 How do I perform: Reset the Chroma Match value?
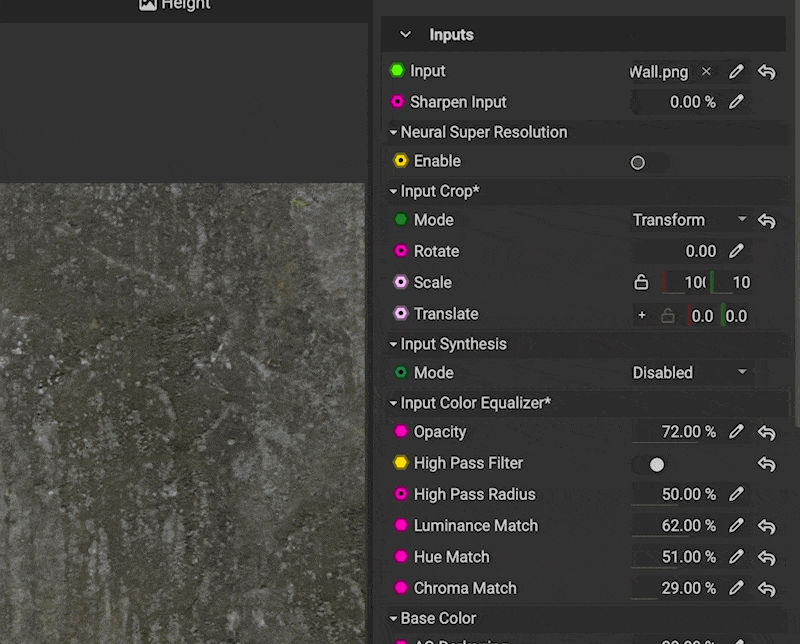pos(767,589)
